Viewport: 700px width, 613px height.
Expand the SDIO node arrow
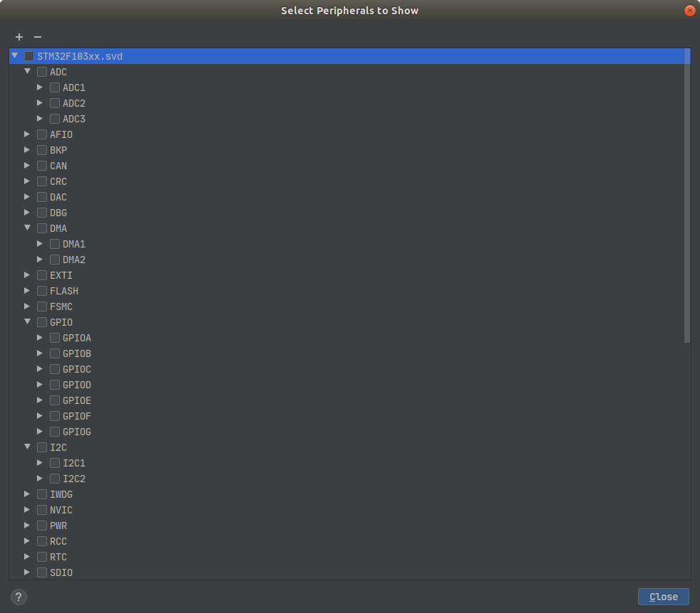pos(27,572)
